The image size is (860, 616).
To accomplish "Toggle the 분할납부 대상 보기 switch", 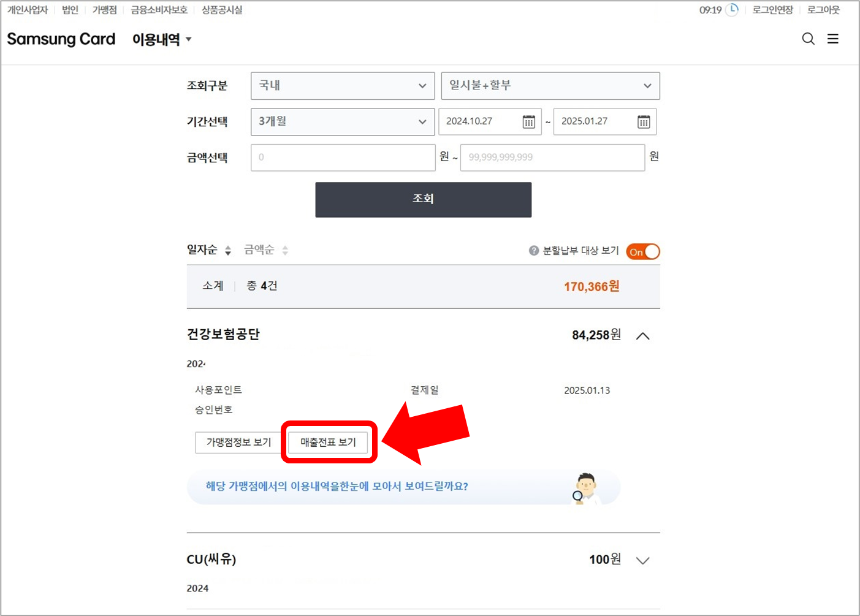I will [643, 251].
